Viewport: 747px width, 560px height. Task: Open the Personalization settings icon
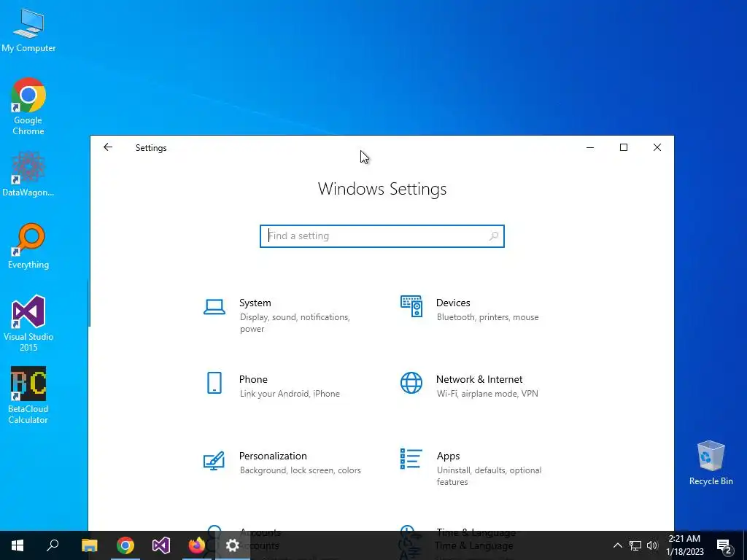tap(214, 460)
